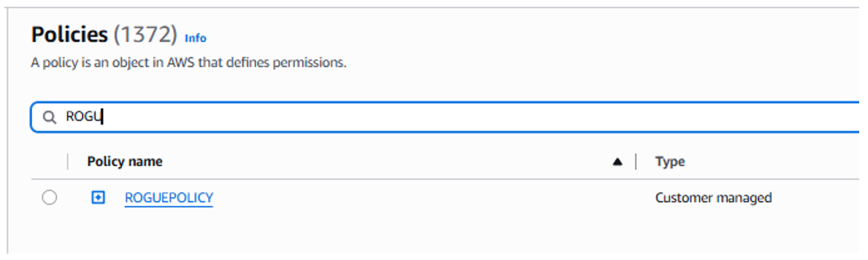The height and width of the screenshot is (260, 868).
Task: Expand the ROGUEPOLICY policy details
Action: (x=98, y=198)
